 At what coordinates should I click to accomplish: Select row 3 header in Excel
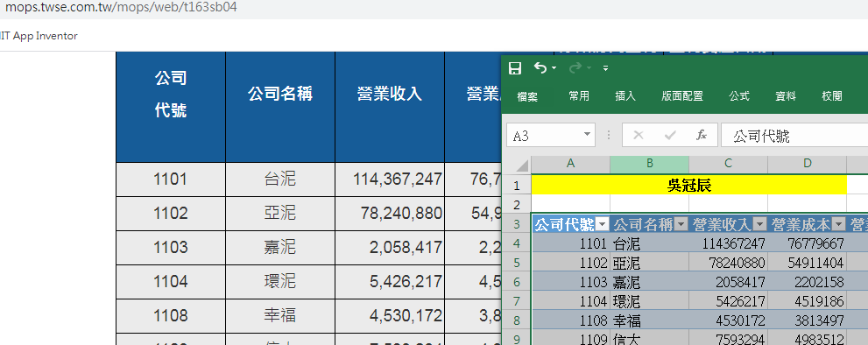click(517, 223)
